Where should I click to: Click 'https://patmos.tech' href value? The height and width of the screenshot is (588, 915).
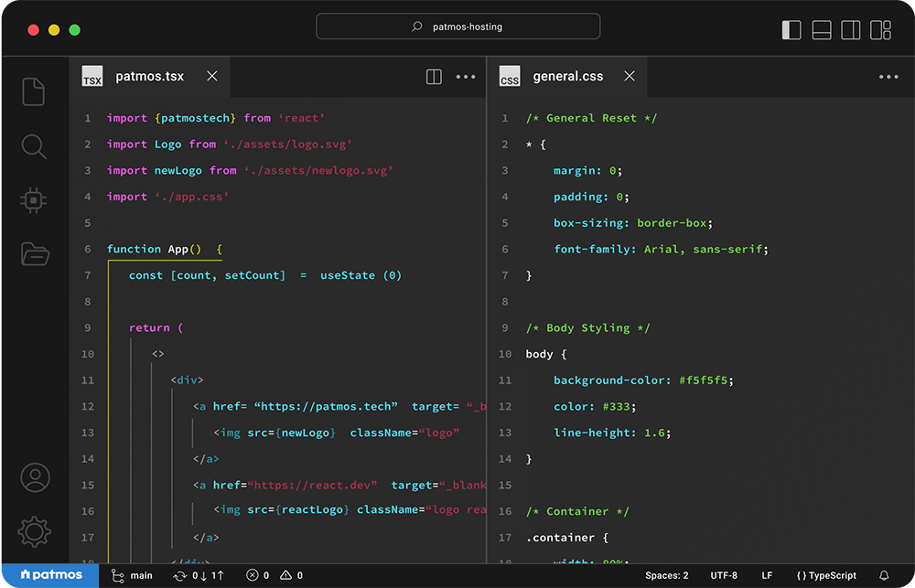point(326,407)
